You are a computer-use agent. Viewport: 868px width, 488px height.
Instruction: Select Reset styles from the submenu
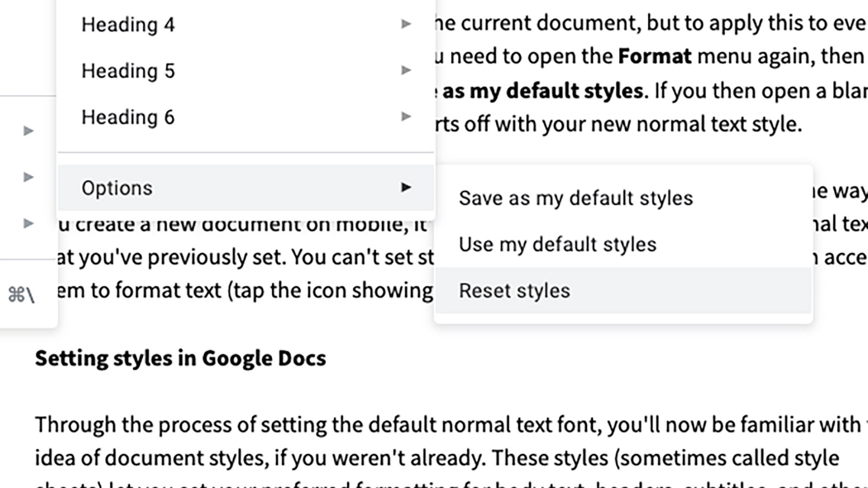coord(514,290)
